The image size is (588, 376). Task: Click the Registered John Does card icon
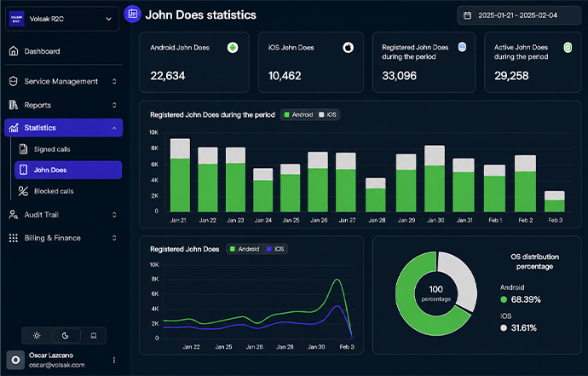pos(463,47)
